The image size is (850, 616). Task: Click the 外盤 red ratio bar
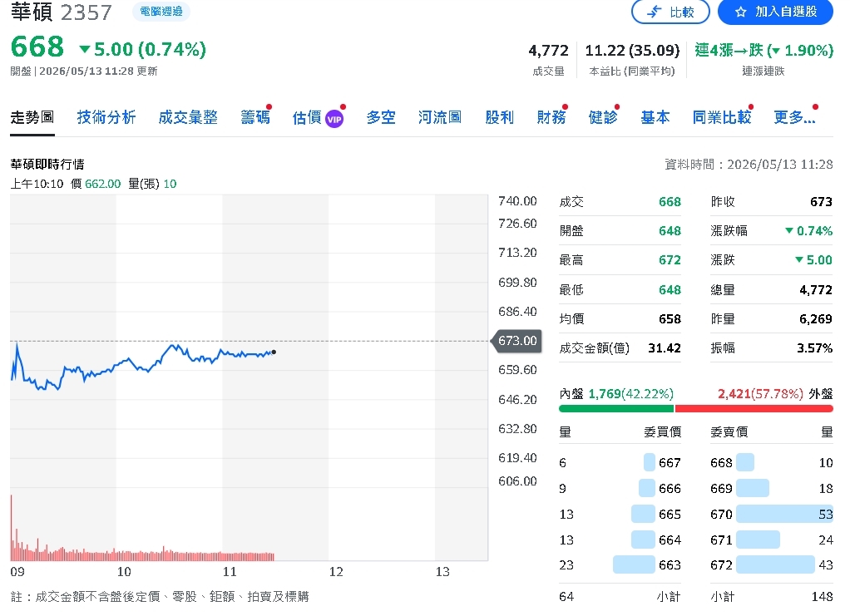(x=754, y=408)
